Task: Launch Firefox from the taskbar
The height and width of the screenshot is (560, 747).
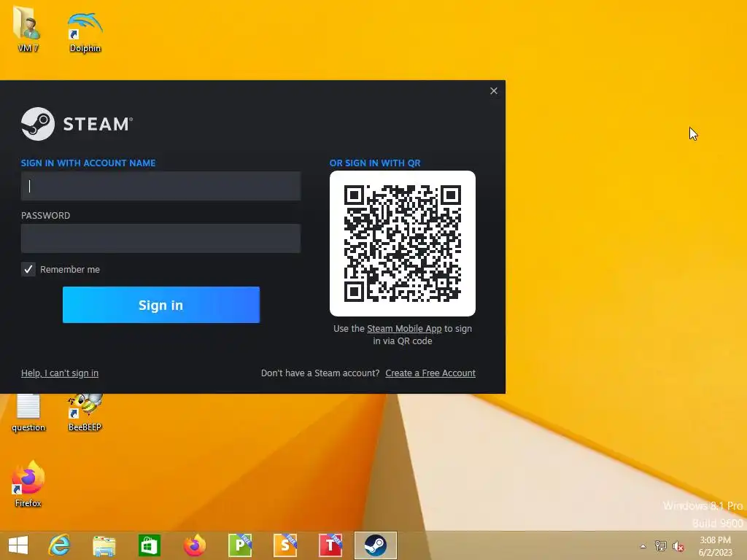Action: click(x=194, y=545)
